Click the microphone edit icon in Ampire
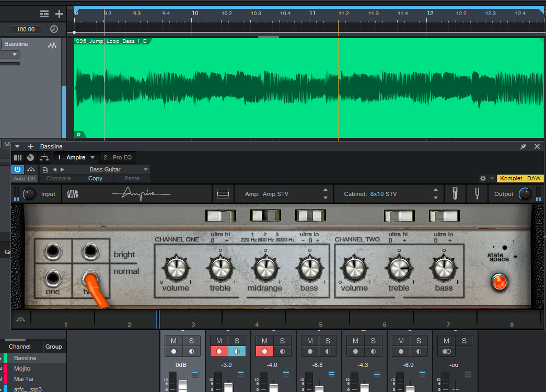The width and height of the screenshot is (546, 392). click(455, 194)
